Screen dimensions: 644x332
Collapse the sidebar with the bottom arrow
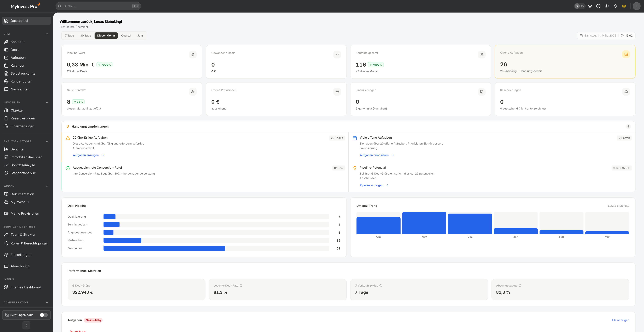tap(26, 325)
